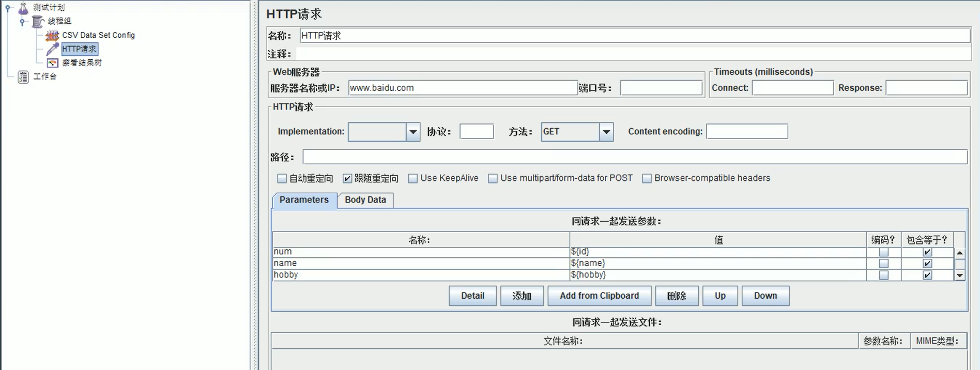
Task: Click the 端口号 port input field
Action: (x=661, y=88)
